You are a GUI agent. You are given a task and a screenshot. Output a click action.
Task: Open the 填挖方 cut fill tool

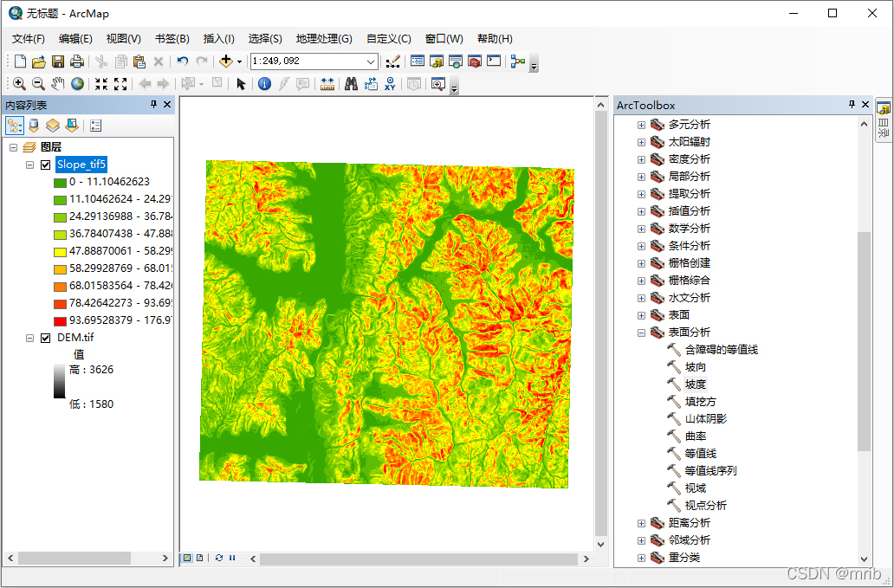pos(701,402)
